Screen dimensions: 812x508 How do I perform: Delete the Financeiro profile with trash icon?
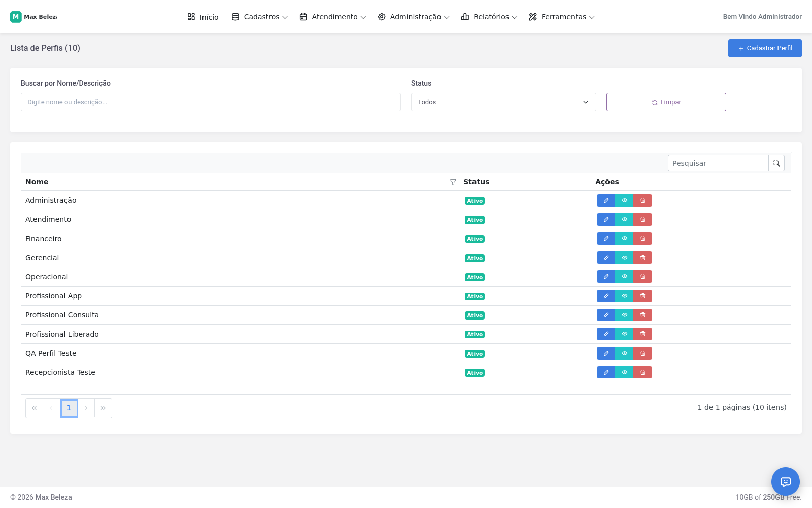(642, 239)
